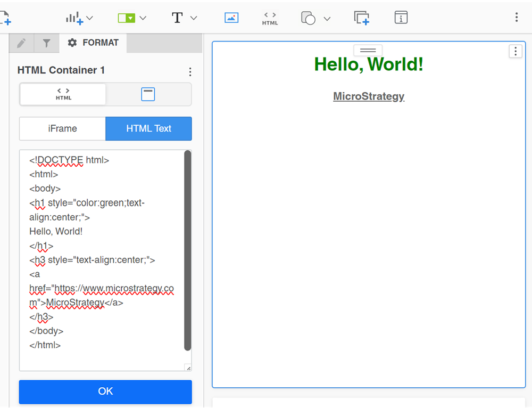Open container's three-dot menu on canvas
Viewport: 532px width, 408px height.
click(515, 52)
